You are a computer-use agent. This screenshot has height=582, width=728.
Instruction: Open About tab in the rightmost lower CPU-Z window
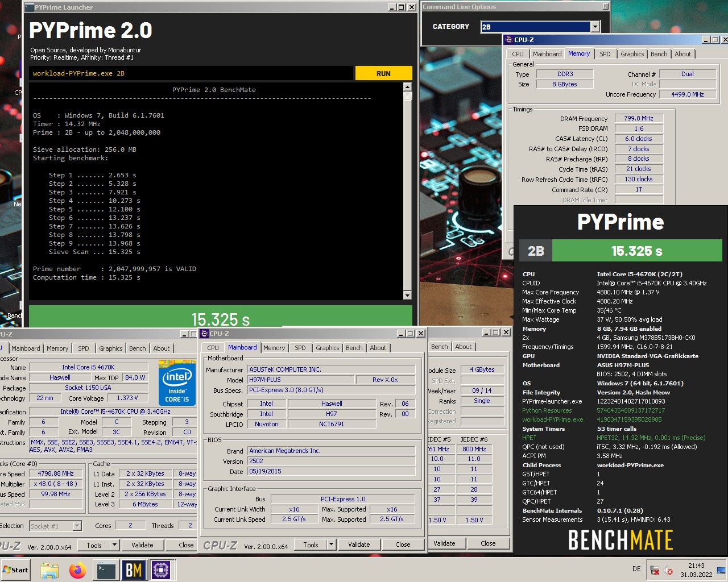point(464,347)
